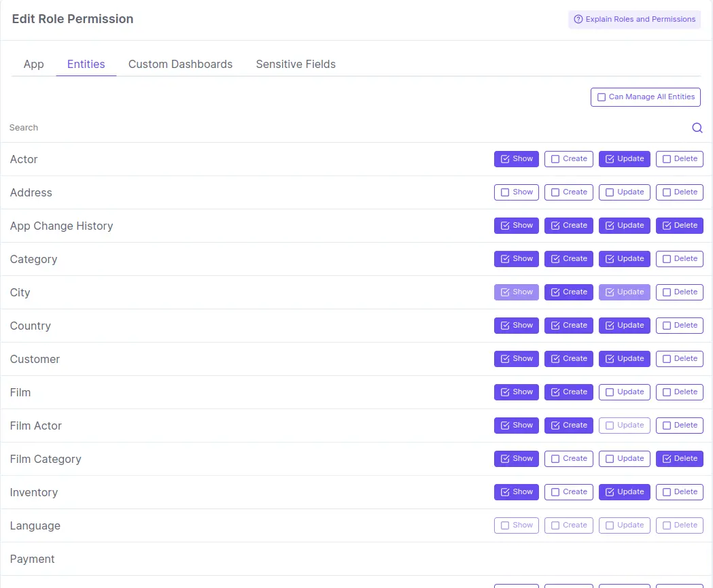Screen dimensions: 713x588
Task: Enable Delete permission for Category
Action: click(x=679, y=259)
